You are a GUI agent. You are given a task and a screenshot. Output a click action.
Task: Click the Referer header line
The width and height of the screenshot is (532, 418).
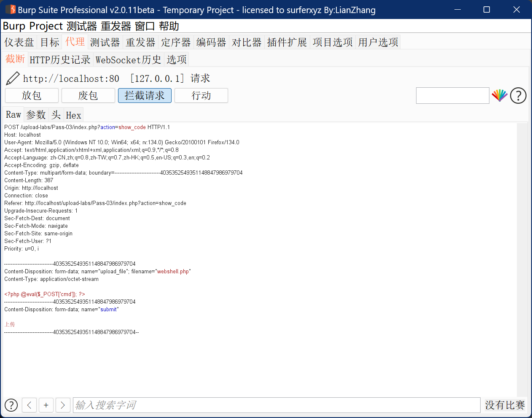point(95,203)
